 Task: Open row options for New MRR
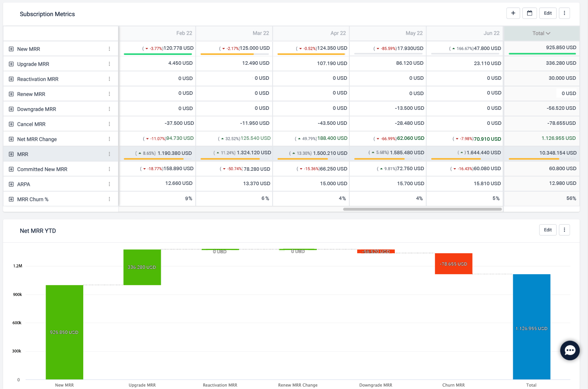(x=109, y=49)
